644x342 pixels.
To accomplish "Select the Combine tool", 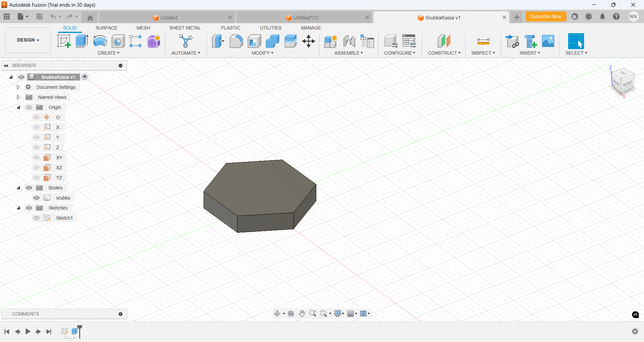I will click(x=272, y=41).
